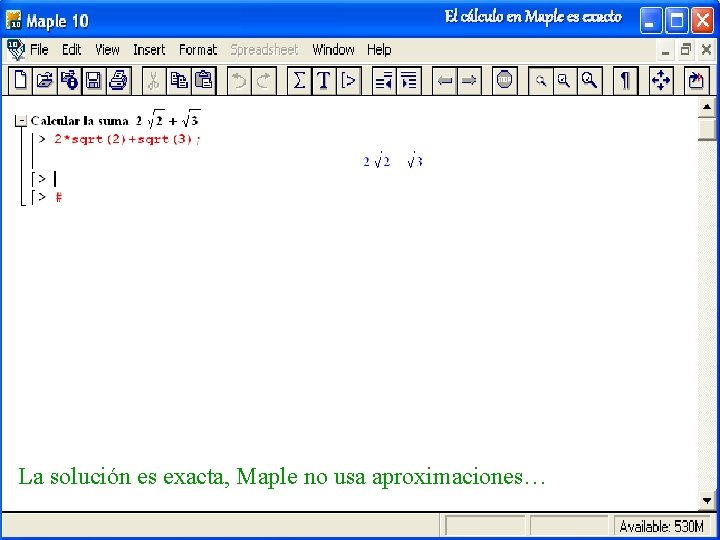720x540 pixels.
Task: Open the Format menu
Action: coord(198,50)
